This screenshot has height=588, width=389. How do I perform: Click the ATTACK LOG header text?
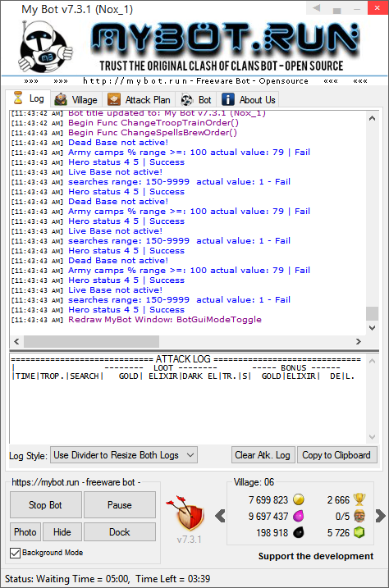[183, 359]
